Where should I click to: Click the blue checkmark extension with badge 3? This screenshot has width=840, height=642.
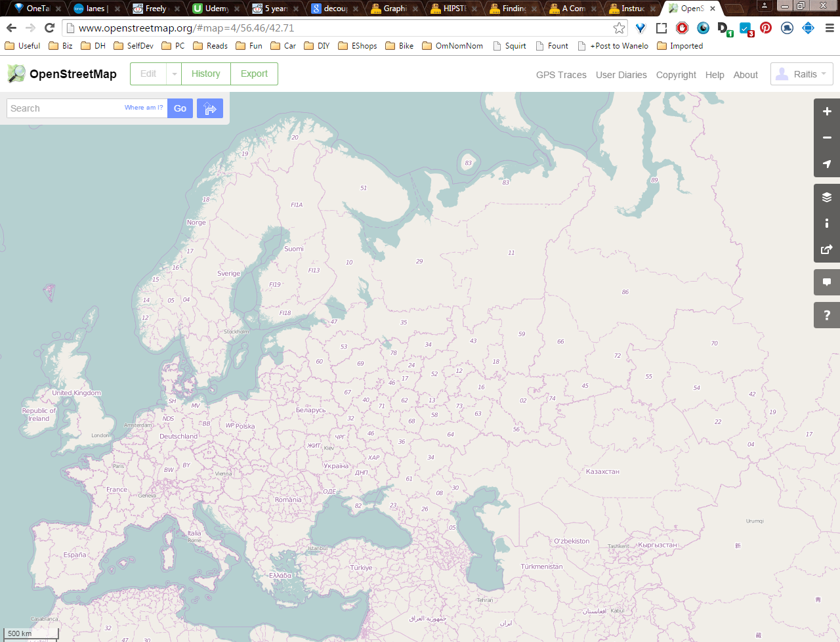pos(746,29)
